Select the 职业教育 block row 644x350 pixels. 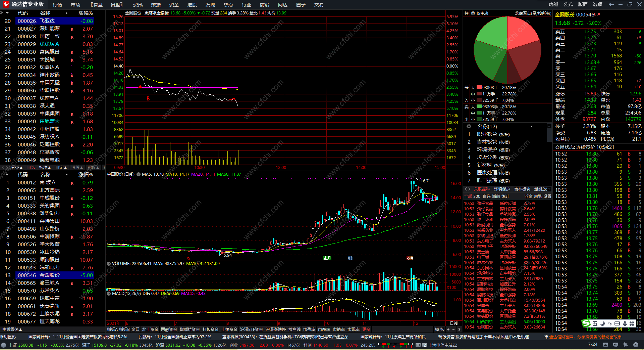click(505, 134)
